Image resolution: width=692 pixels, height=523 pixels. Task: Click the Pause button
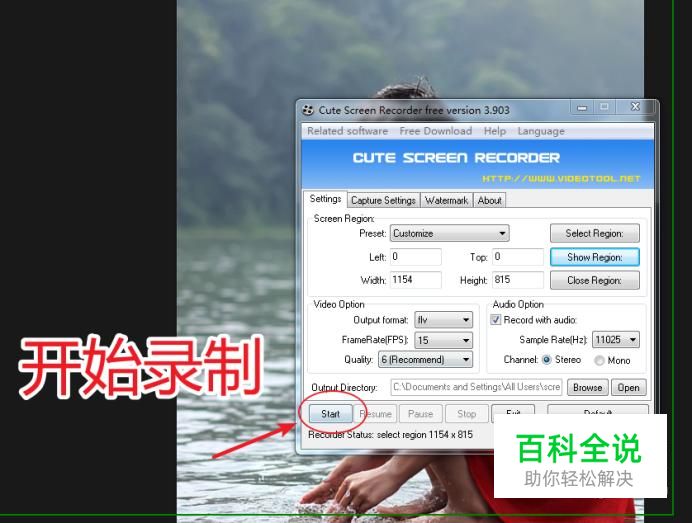tap(421, 414)
